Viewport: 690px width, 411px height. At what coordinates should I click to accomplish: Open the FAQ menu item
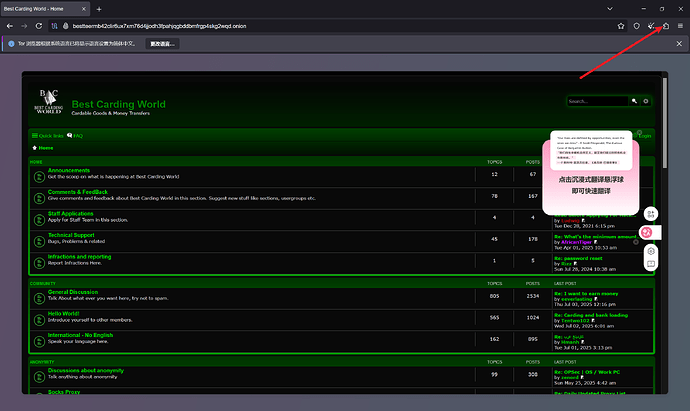75,136
